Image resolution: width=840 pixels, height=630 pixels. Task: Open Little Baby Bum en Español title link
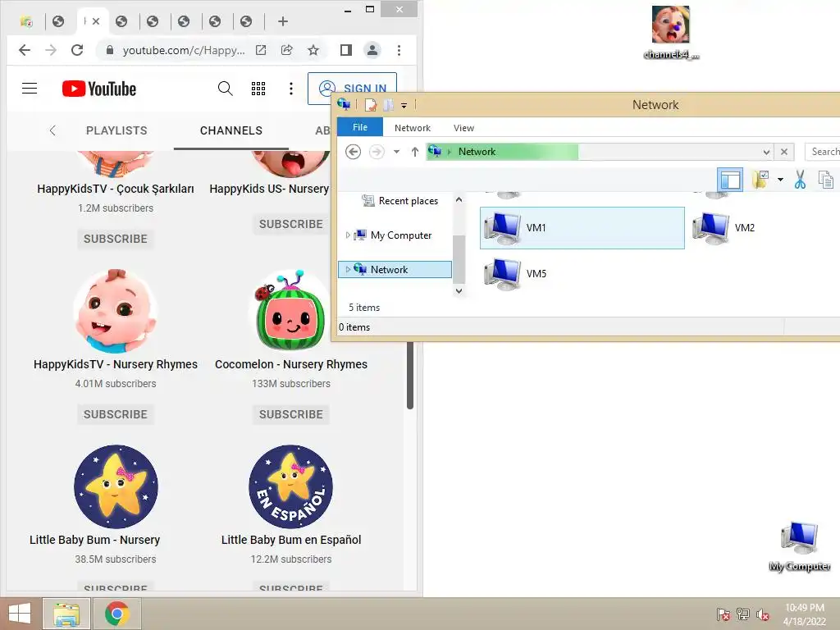[291, 540]
